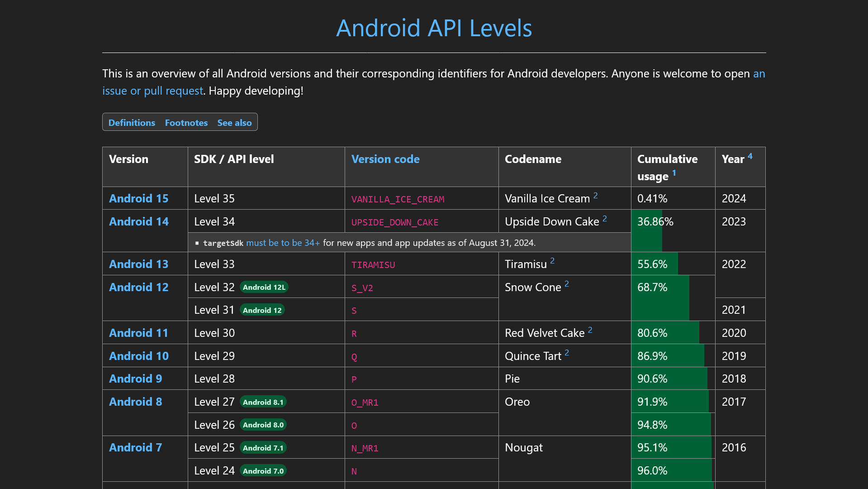Open the Android 15 version link
868x489 pixels.
[139, 199]
